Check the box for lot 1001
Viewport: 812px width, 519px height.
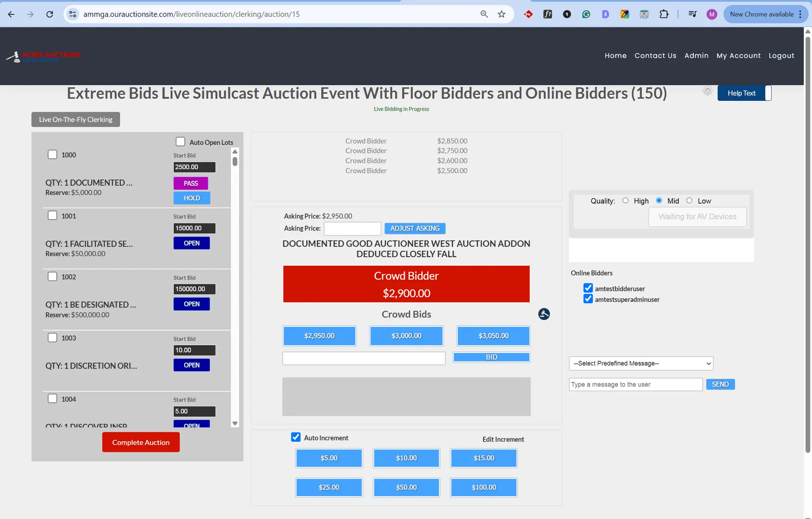click(52, 215)
